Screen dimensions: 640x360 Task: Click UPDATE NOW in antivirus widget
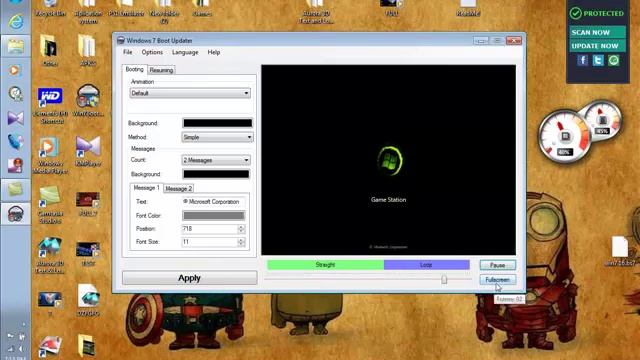tap(597, 46)
